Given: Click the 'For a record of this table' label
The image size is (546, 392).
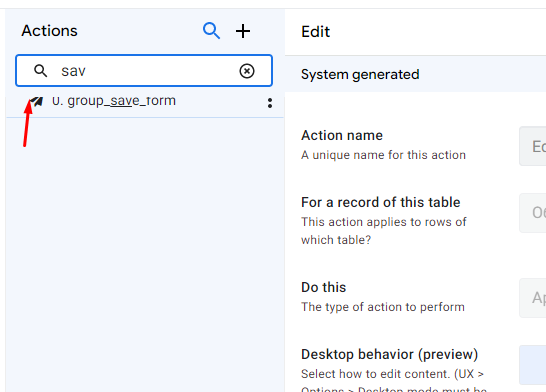Looking at the screenshot, I should point(381,202).
